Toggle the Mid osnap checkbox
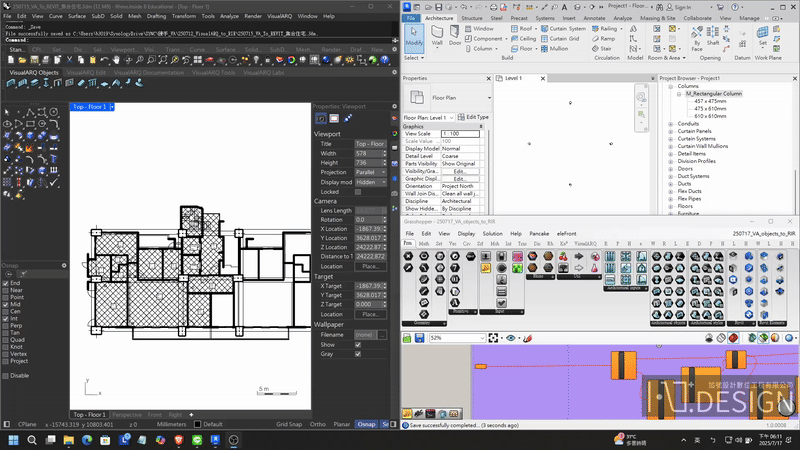 pyautogui.click(x=6, y=305)
